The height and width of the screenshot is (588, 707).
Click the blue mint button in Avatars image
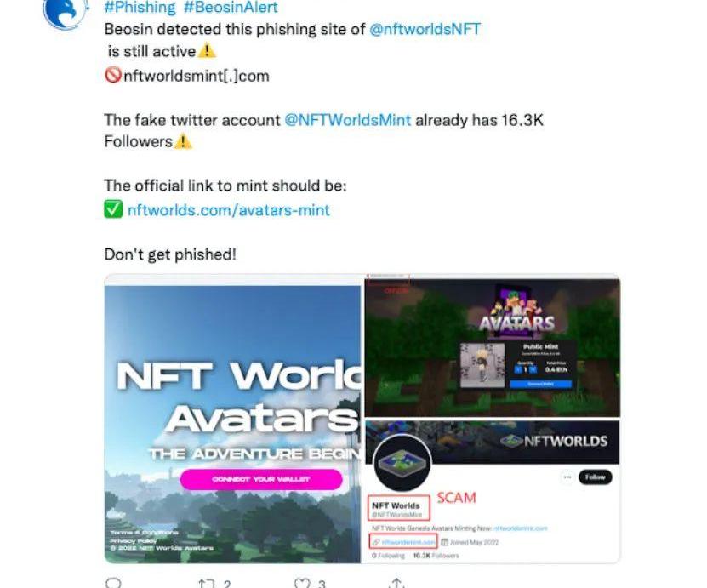click(x=540, y=384)
